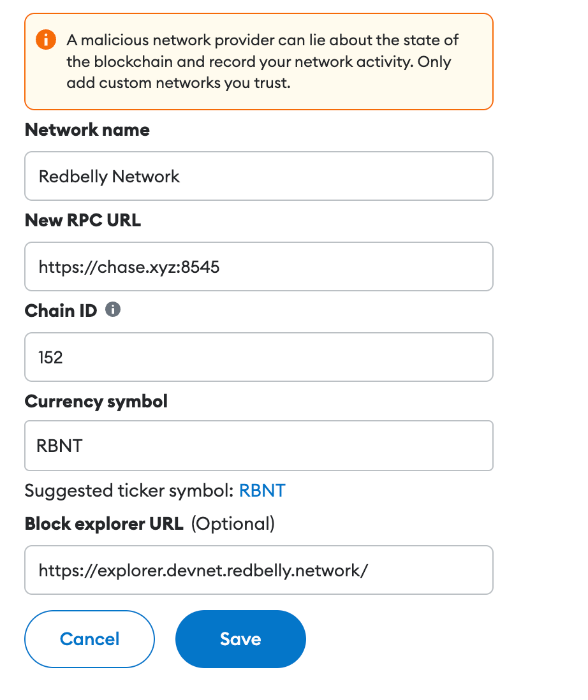The height and width of the screenshot is (700, 588).
Task: Save the custom network settings
Action: [x=240, y=639]
